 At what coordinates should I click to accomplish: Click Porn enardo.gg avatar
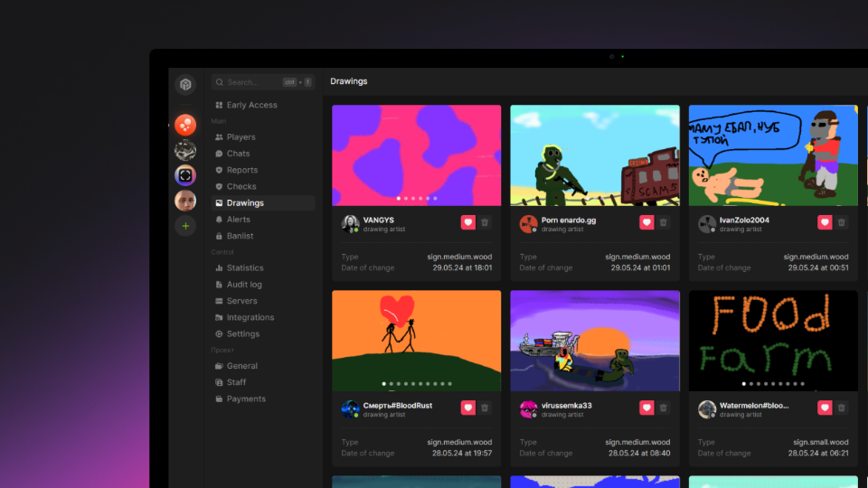point(528,223)
